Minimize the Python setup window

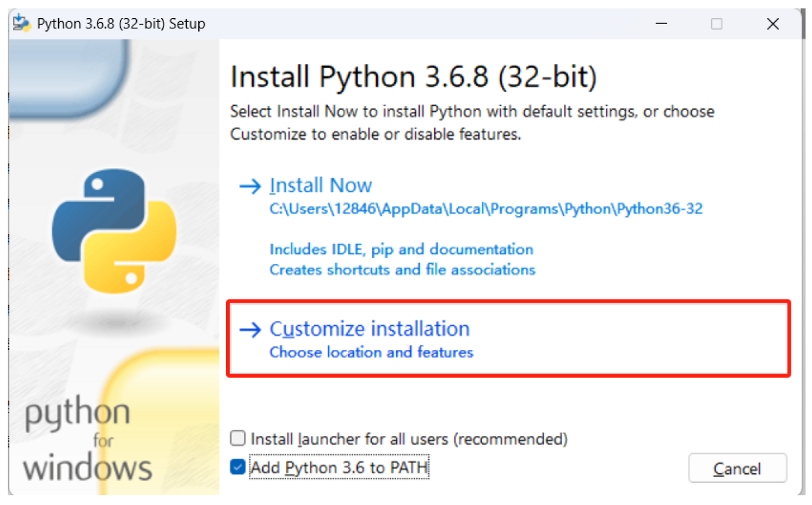click(x=661, y=24)
